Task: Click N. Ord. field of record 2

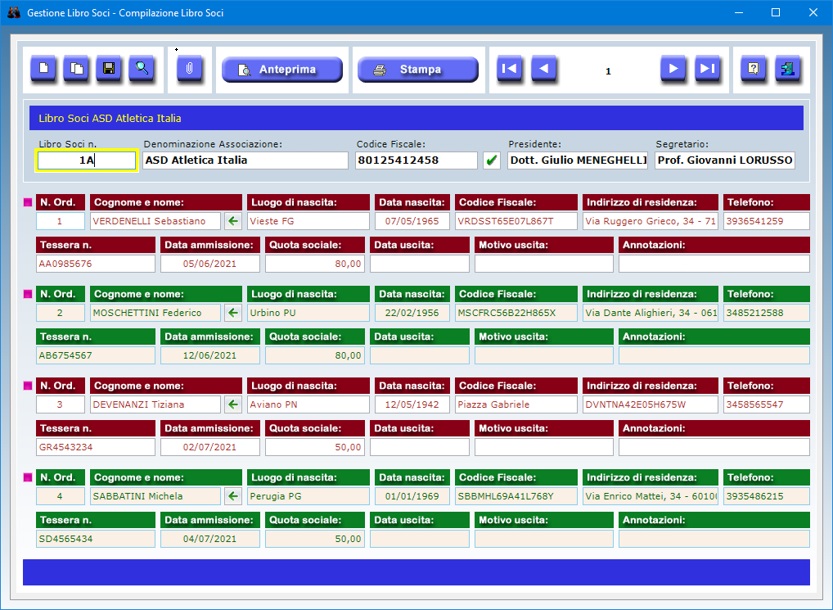Action: point(60,313)
